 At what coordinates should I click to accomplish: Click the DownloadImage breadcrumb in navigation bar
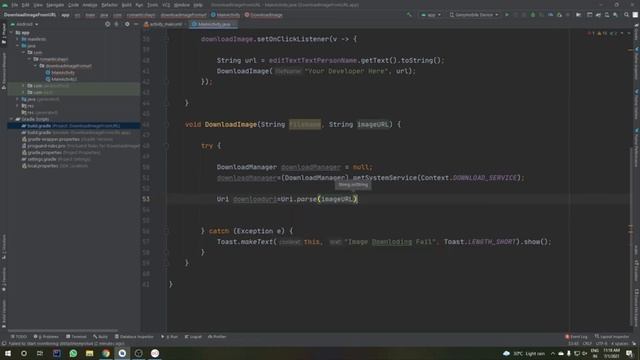264,15
